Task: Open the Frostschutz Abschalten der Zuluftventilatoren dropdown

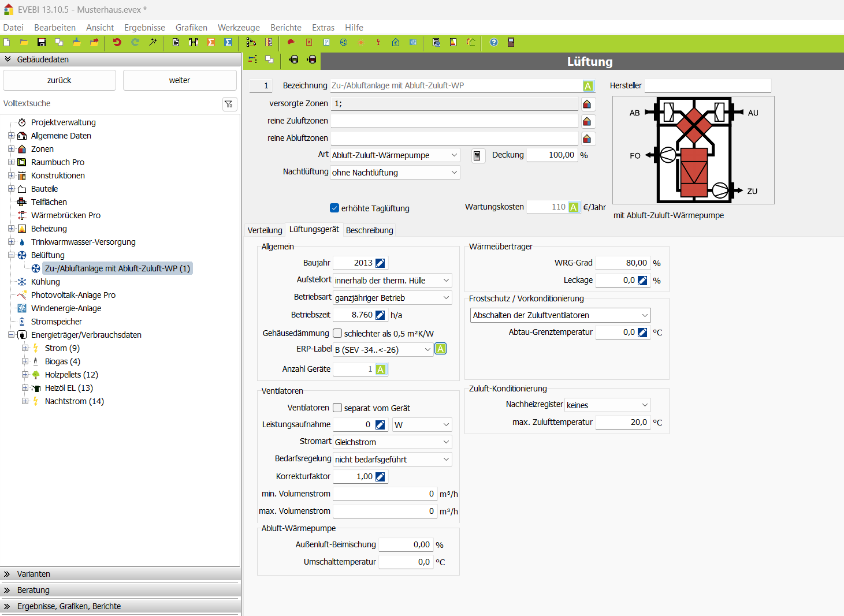Action: [560, 315]
